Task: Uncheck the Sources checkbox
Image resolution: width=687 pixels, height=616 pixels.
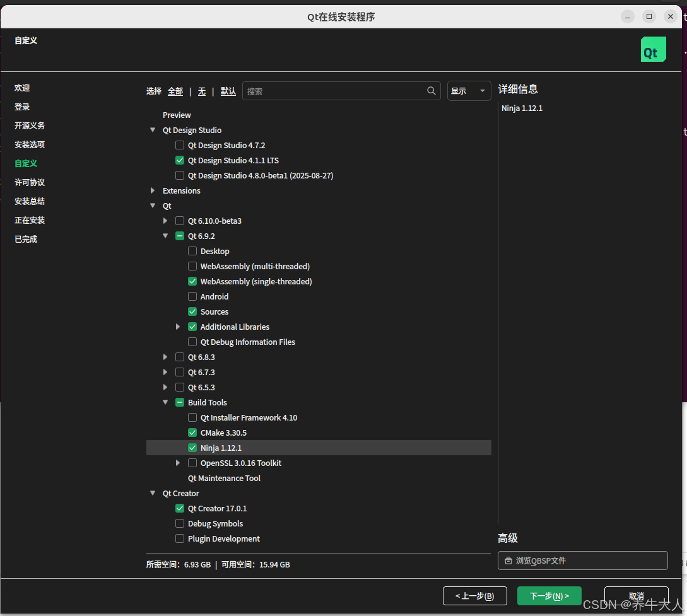Action: pyautogui.click(x=192, y=311)
